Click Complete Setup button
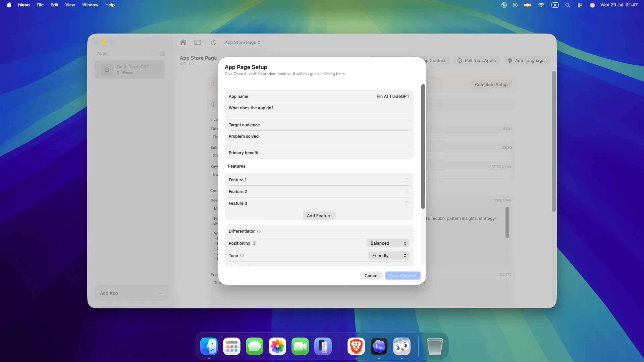644x362 pixels. pyautogui.click(x=491, y=85)
